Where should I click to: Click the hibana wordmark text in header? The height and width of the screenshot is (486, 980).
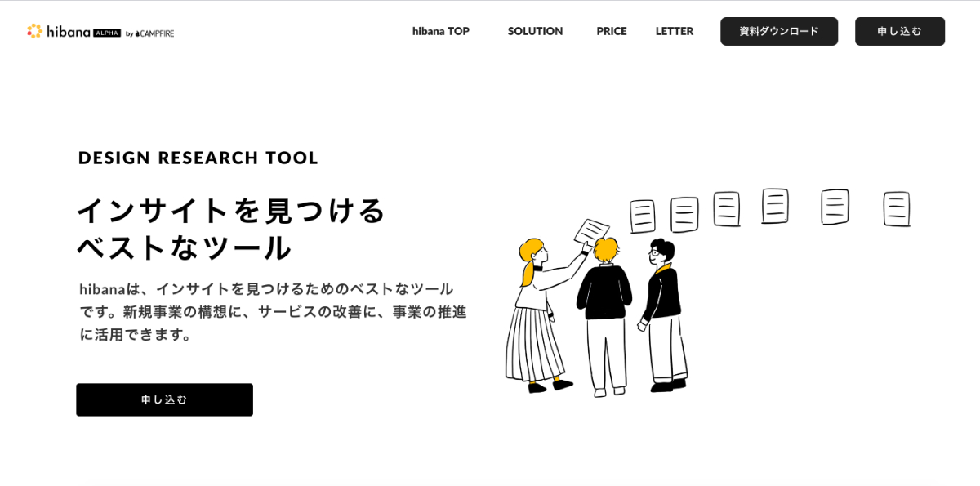pyautogui.click(x=68, y=31)
